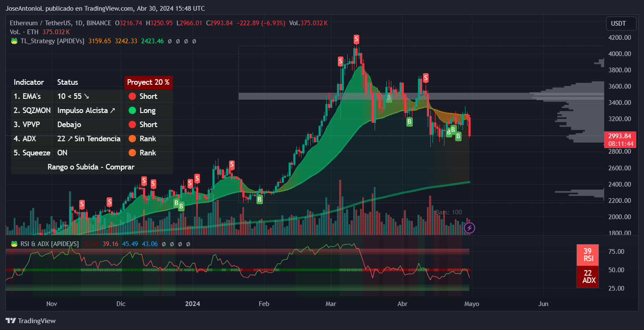Select the orange Rank dot in Squeeze row
644x330 pixels.
click(132, 153)
